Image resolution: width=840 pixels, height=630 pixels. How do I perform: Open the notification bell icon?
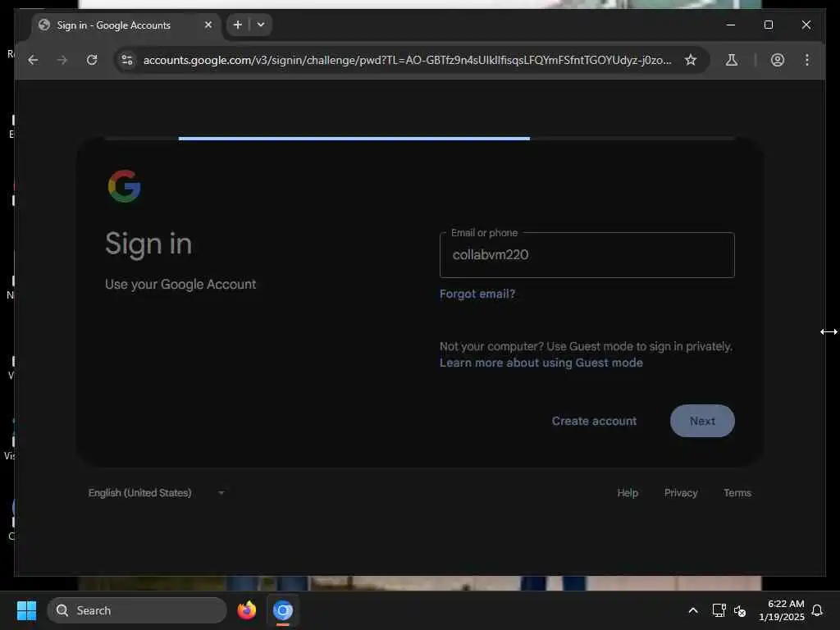[x=817, y=610]
